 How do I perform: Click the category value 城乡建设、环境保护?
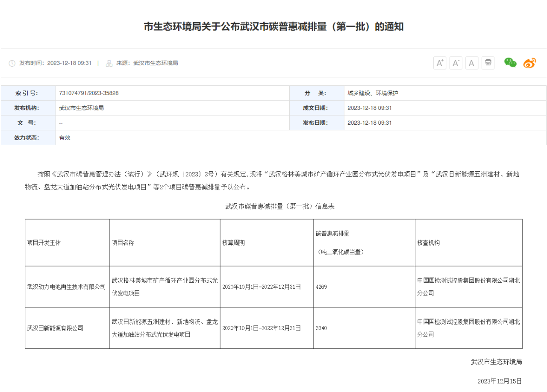(373, 93)
